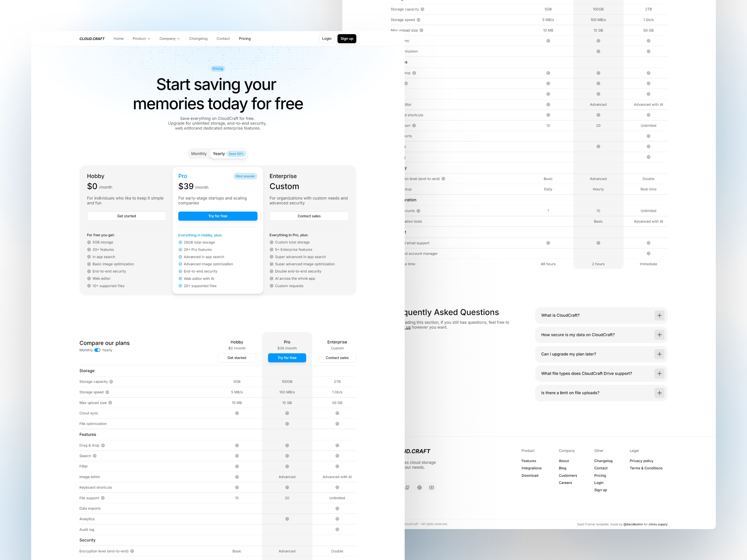This screenshot has width=747, height=560.
Task: Select the Pricing menu item in navbar
Action: [x=245, y=38]
